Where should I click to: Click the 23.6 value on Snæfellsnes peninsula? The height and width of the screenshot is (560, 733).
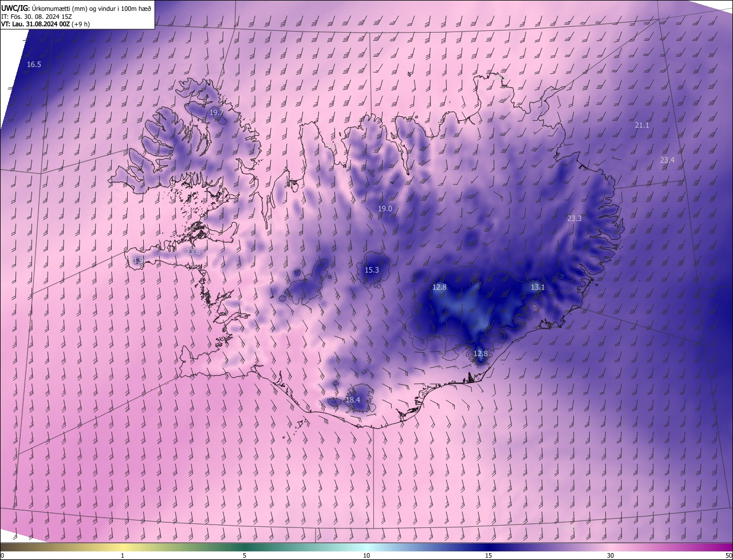point(194,252)
